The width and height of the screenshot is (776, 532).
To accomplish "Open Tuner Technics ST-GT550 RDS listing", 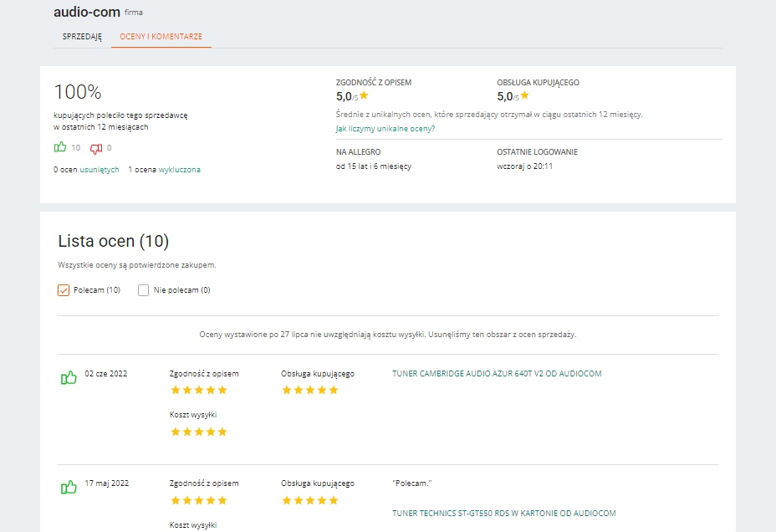I will (503, 513).
